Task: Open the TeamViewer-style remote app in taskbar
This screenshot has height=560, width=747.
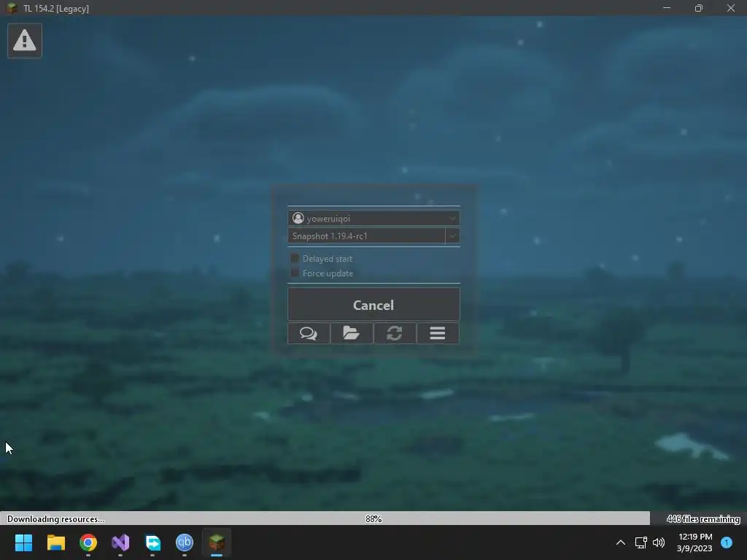Action: click(x=152, y=542)
